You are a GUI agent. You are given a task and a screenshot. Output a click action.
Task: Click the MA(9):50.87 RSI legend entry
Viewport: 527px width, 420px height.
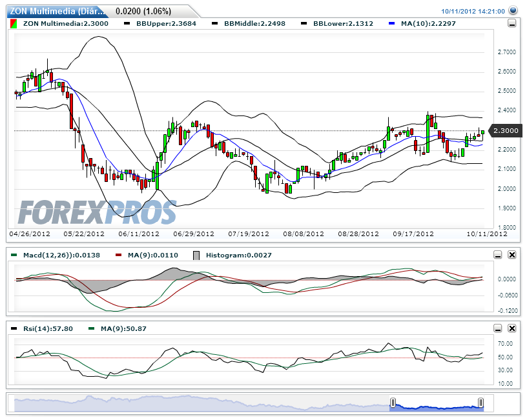point(118,328)
